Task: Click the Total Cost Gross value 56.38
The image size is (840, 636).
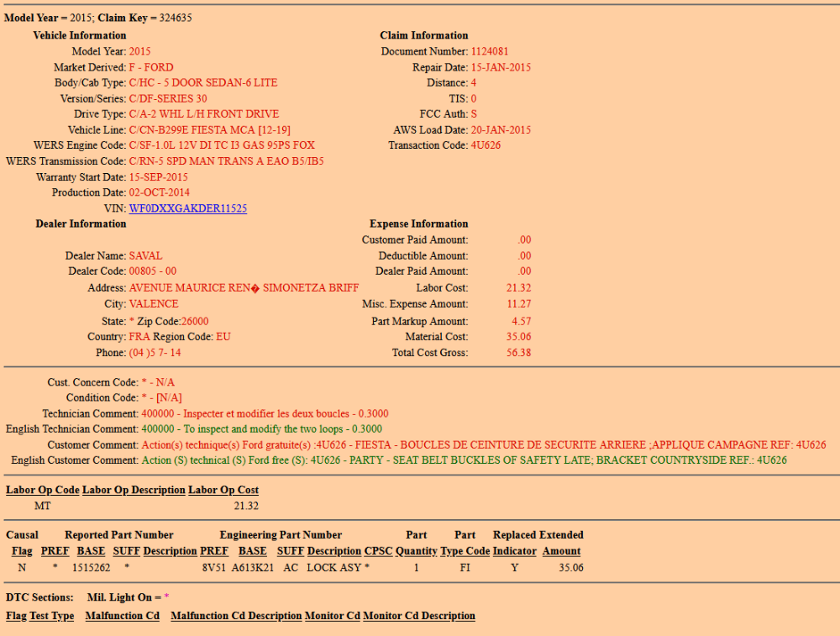Action: tap(518, 353)
